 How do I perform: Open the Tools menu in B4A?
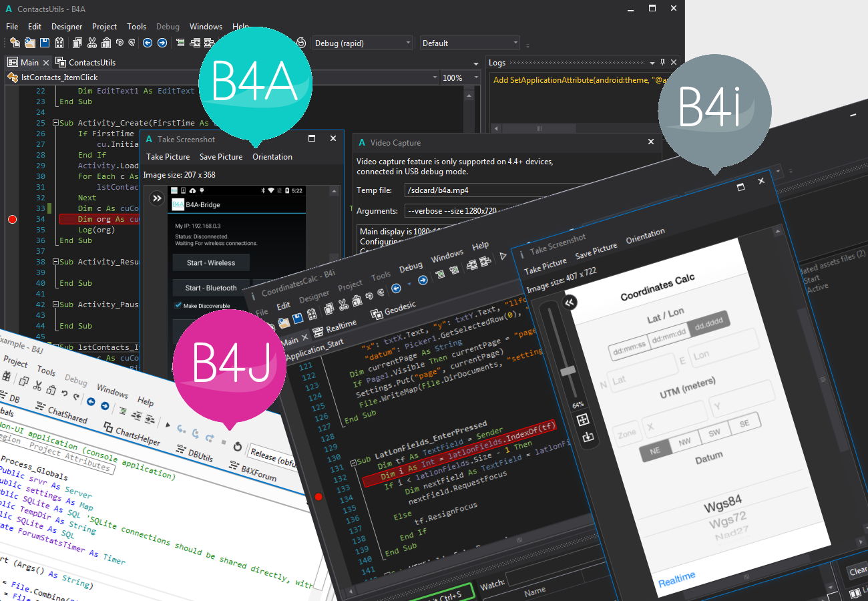(x=136, y=27)
